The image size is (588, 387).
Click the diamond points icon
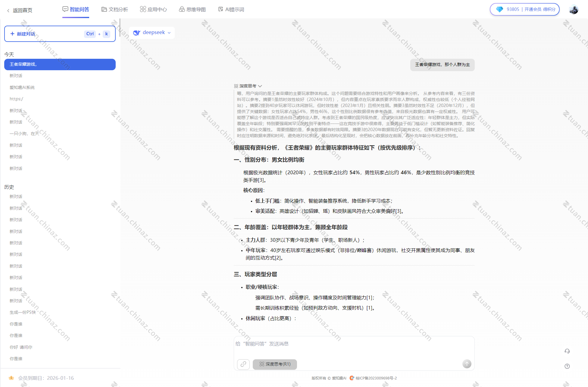tap(499, 9)
